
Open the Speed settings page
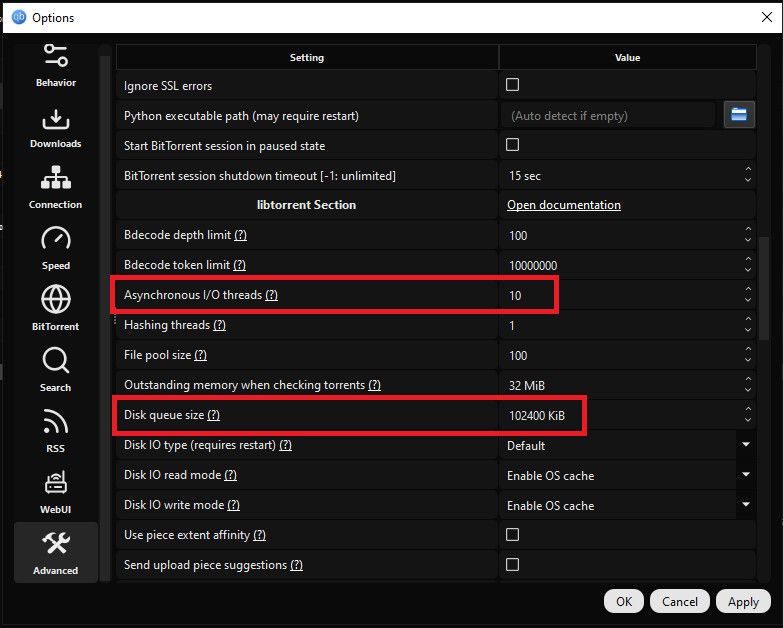pyautogui.click(x=55, y=249)
